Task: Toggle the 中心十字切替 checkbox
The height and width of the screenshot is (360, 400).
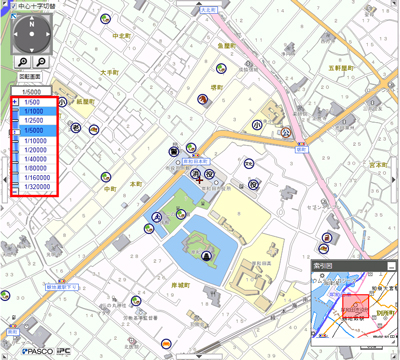Action: [13, 6]
